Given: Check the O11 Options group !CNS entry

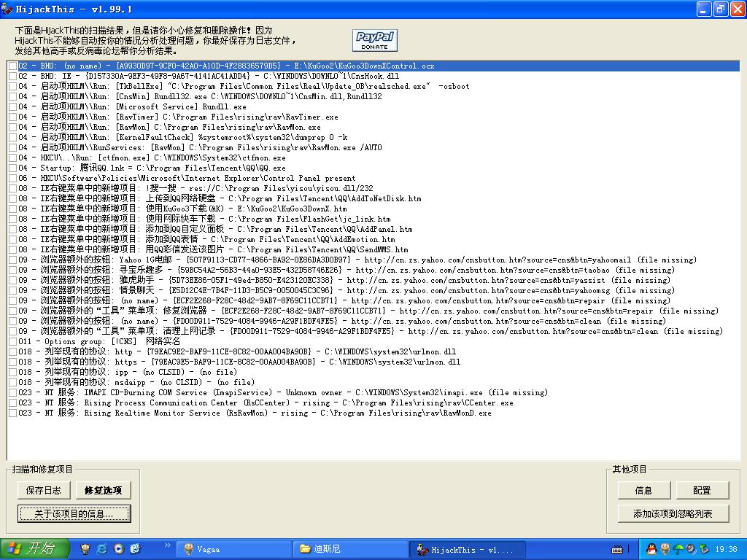Looking at the screenshot, I should pos(13,341).
